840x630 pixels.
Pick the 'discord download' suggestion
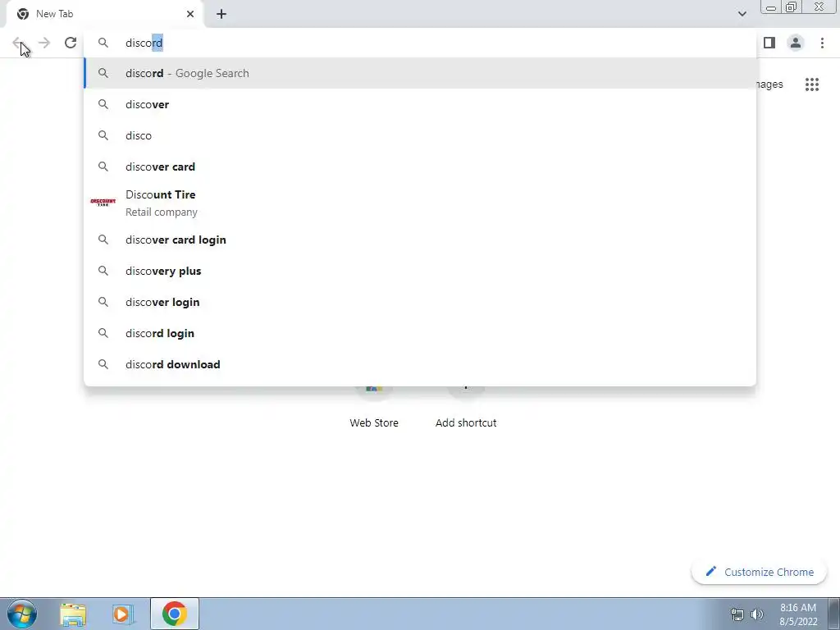[x=420, y=364]
